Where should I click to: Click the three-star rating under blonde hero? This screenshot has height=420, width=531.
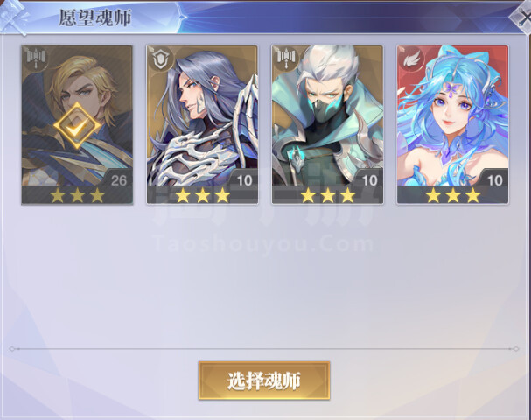pyautogui.click(x=78, y=195)
